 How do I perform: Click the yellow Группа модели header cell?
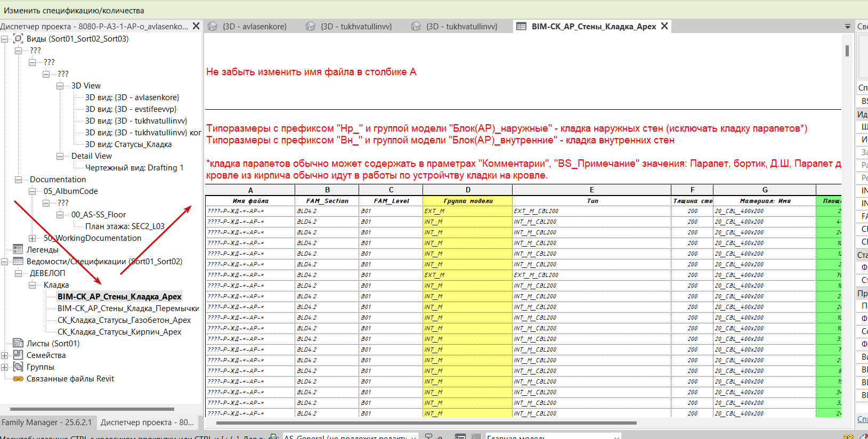(x=468, y=201)
